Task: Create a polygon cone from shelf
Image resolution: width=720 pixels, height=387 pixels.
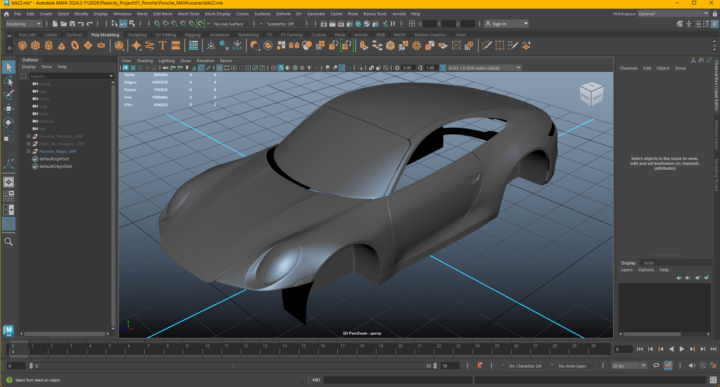Action: 62,45
